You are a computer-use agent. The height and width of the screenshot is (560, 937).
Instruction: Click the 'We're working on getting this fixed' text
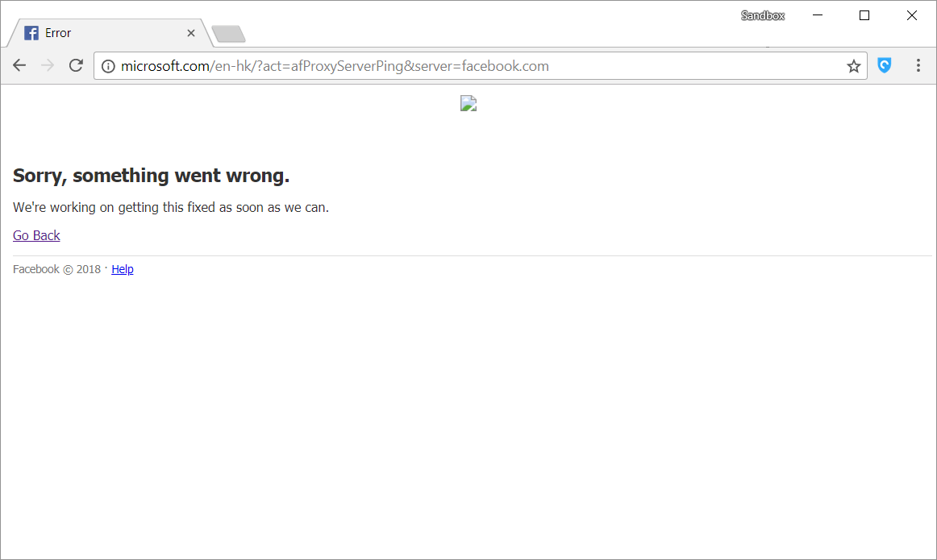(x=171, y=208)
